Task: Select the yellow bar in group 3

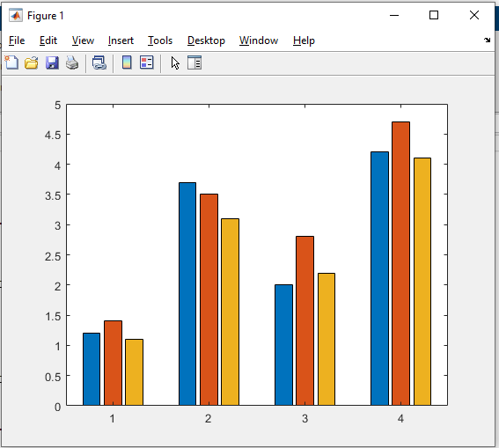Action: 327,339
